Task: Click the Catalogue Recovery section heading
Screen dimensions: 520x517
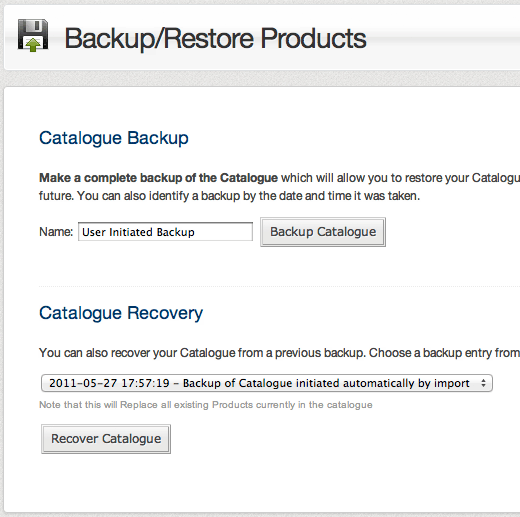Action: 121,313
